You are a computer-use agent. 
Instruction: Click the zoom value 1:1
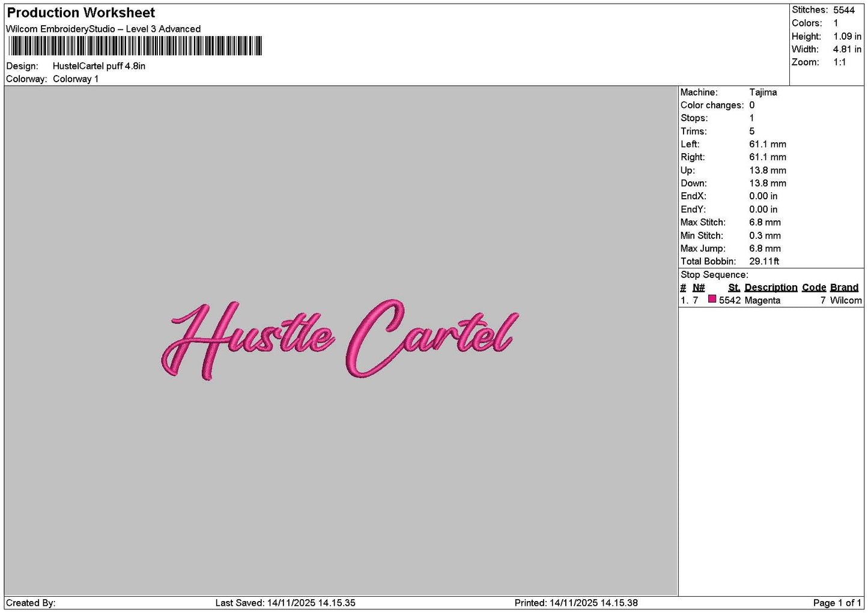click(839, 62)
